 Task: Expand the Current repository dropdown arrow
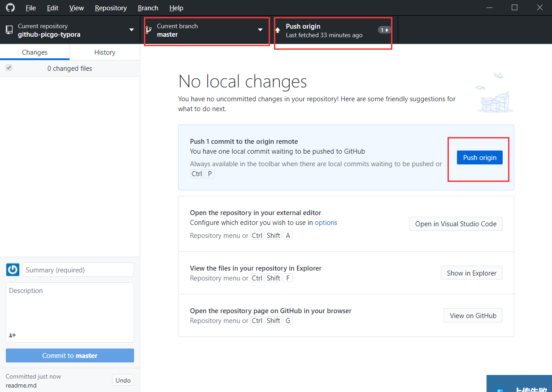click(131, 30)
